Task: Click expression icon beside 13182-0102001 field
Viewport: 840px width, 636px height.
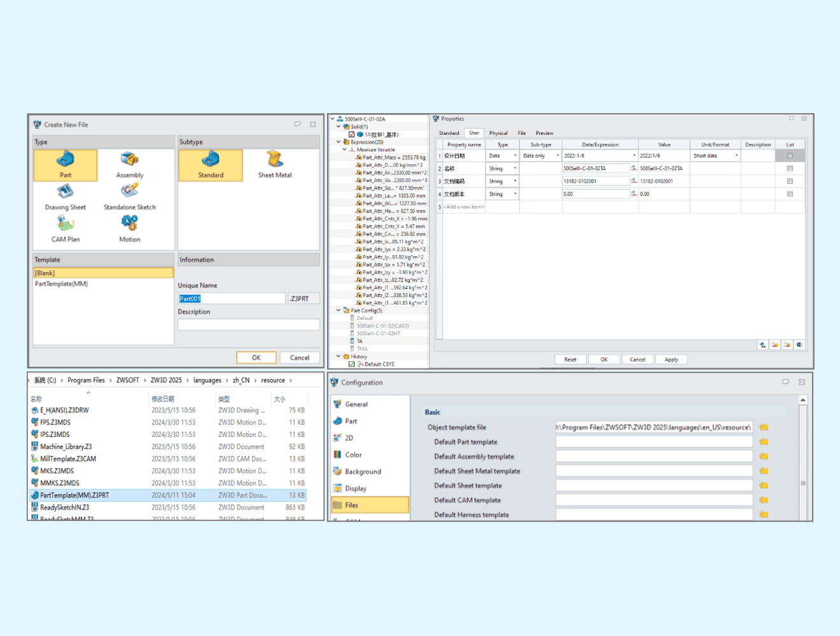Action: 634,181
